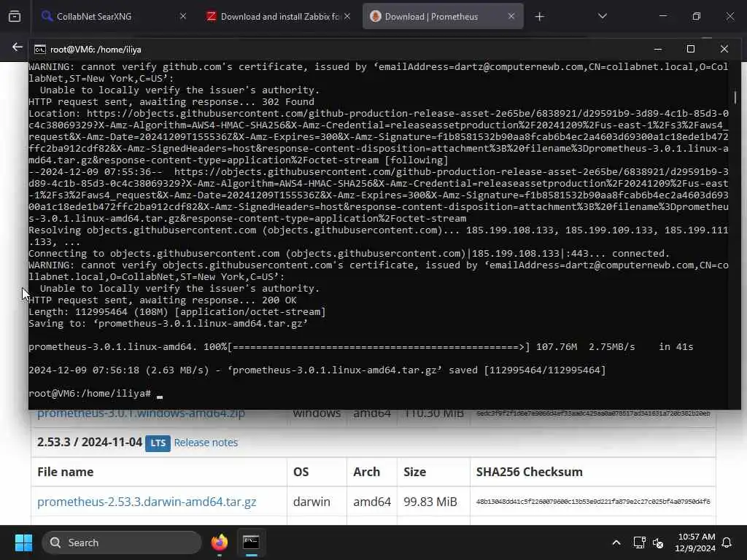Click the 'darwin' OS cell

(311, 502)
